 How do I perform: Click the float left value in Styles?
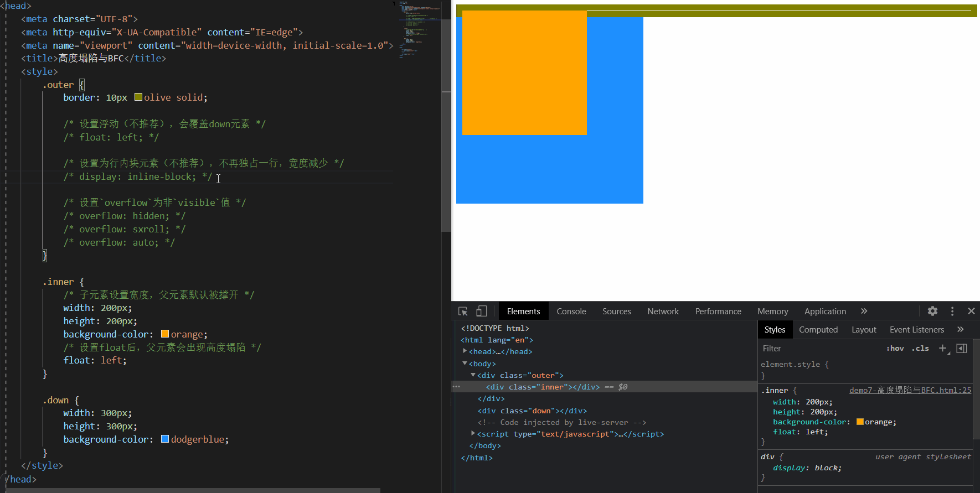click(x=816, y=432)
